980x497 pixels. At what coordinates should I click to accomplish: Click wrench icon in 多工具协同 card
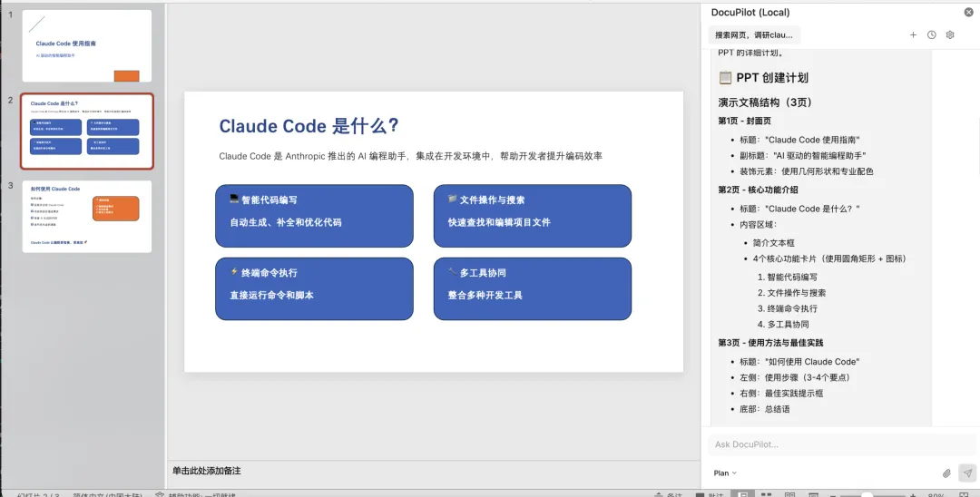(x=453, y=272)
